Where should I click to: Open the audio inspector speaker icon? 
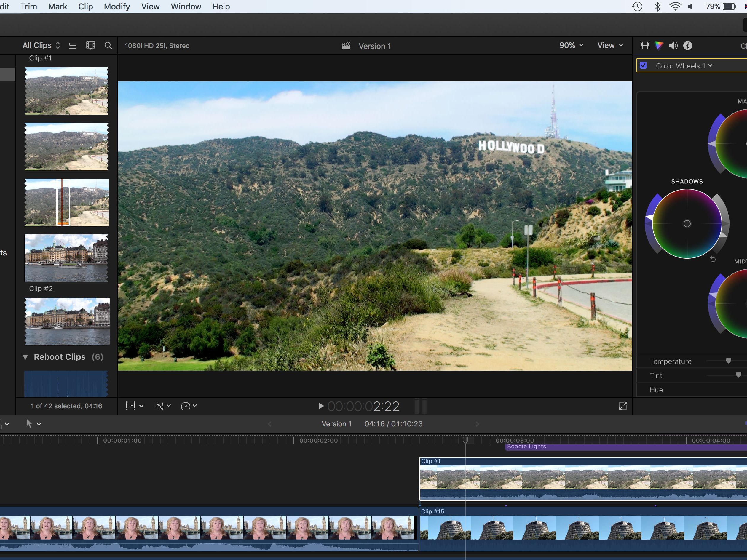click(673, 46)
